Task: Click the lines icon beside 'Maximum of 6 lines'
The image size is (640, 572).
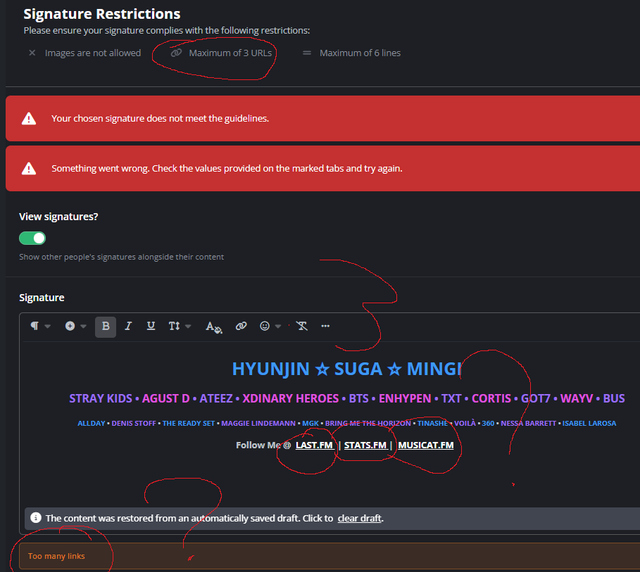Action: tap(307, 53)
